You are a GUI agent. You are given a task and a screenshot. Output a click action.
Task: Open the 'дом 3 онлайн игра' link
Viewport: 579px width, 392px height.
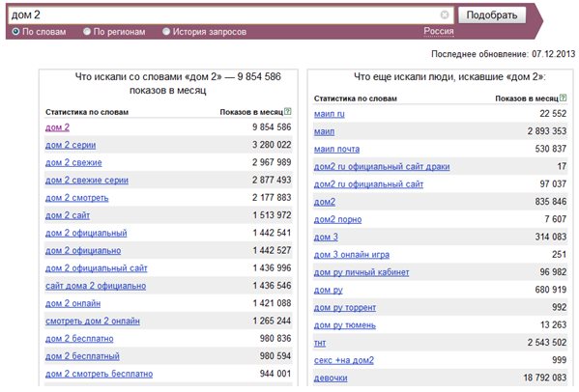tap(352, 255)
